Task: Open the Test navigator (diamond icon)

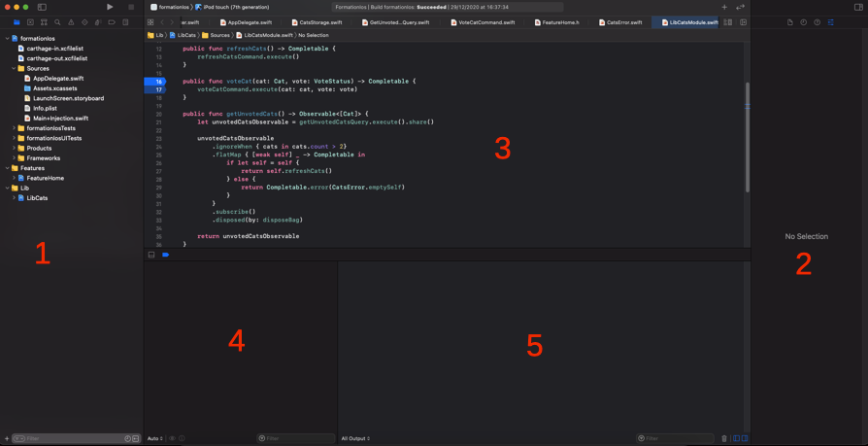Action: pyautogui.click(x=84, y=22)
